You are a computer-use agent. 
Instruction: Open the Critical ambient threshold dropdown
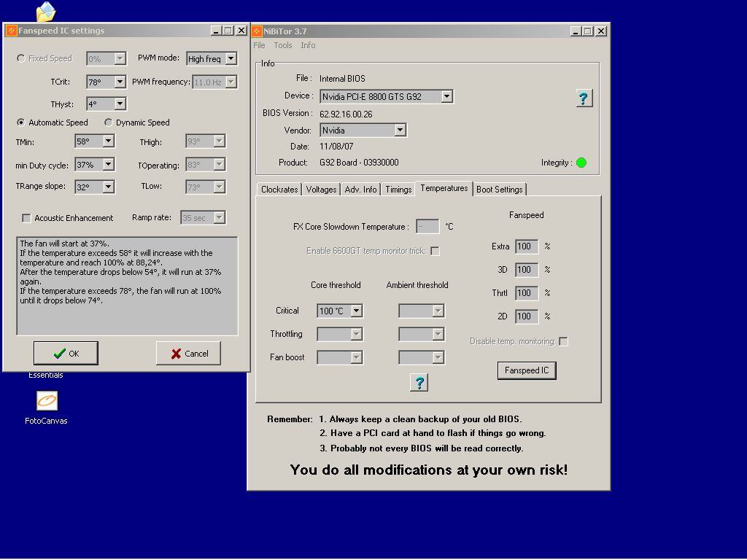[x=438, y=311]
